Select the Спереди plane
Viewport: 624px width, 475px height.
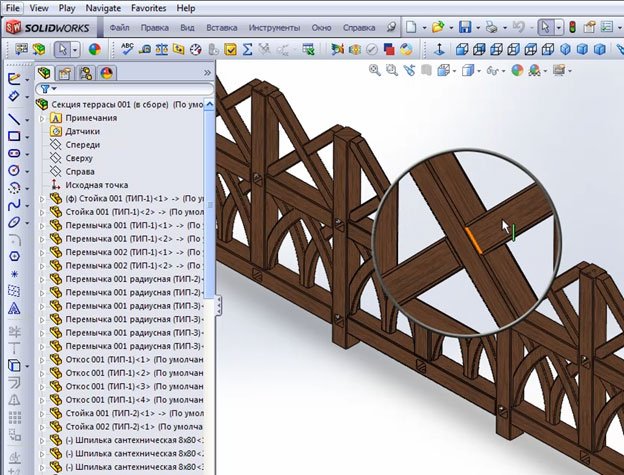[82, 144]
